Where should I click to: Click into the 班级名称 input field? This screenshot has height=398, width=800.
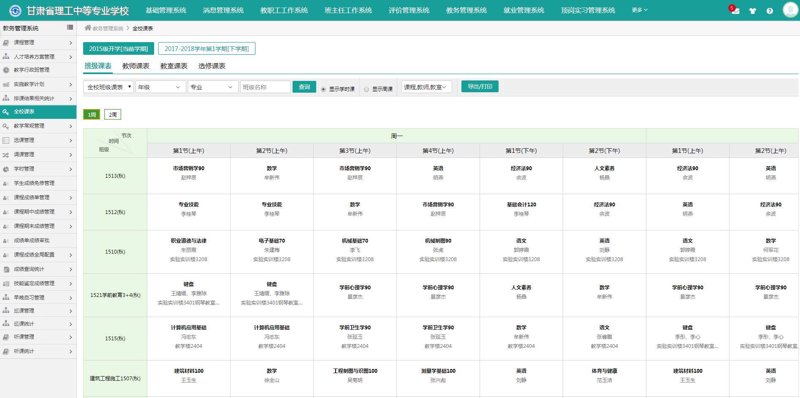coord(265,87)
